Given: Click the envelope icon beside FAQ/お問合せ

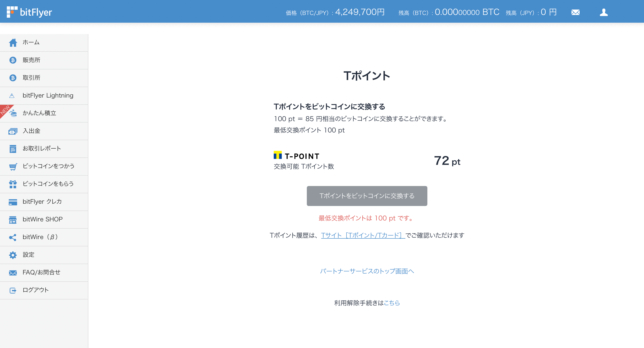Looking at the screenshot, I should 13,273.
